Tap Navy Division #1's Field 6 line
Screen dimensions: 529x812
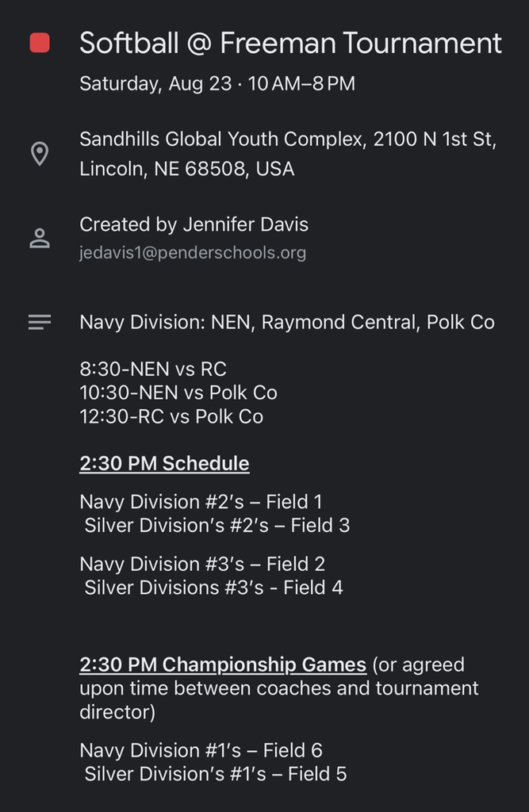point(201,750)
